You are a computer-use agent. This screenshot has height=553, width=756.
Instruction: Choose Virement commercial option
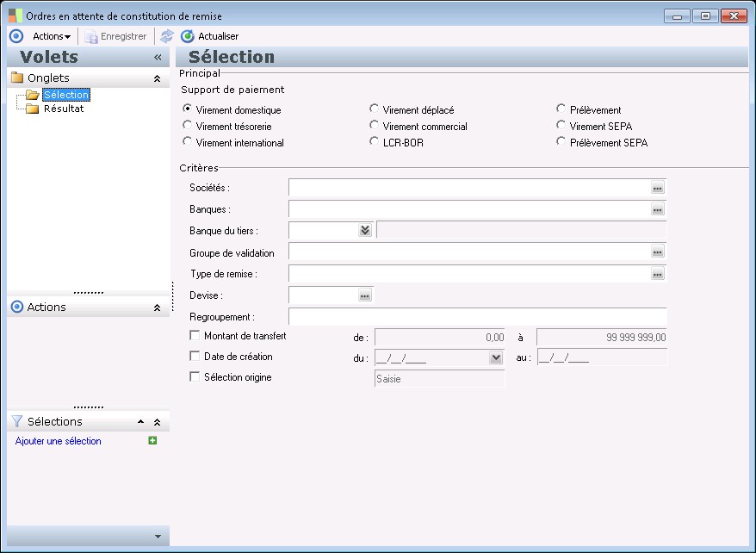[x=375, y=126]
